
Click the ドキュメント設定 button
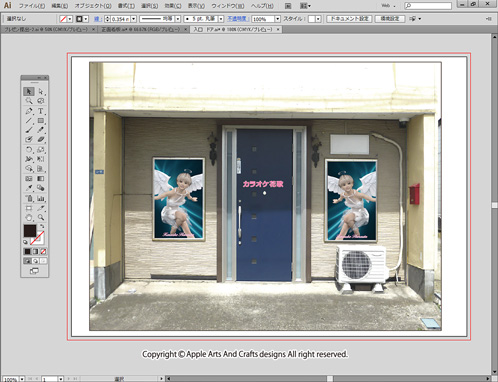point(349,19)
